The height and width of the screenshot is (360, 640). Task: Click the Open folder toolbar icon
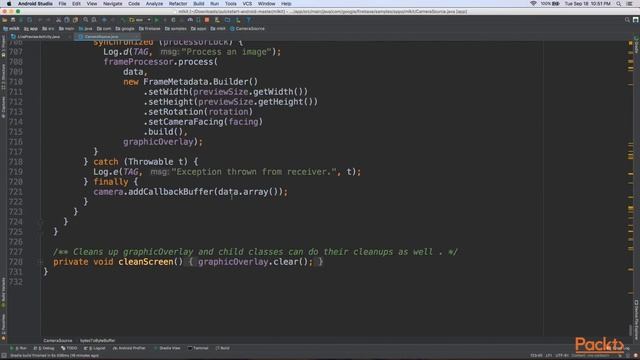coord(5,20)
